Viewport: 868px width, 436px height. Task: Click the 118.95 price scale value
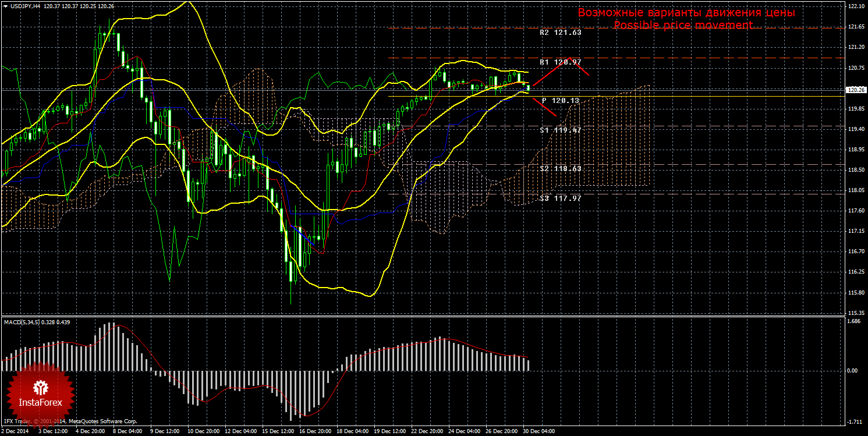click(856, 150)
